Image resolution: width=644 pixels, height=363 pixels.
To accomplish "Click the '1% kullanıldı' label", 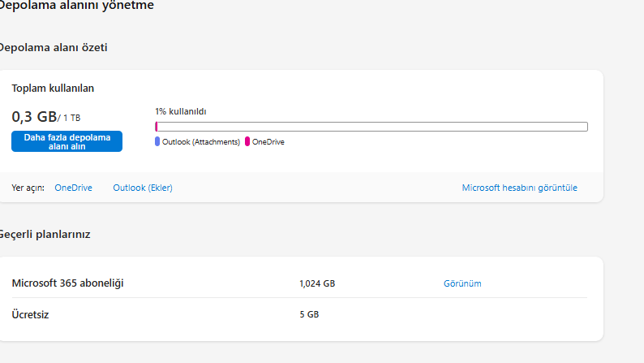I will tap(181, 111).
